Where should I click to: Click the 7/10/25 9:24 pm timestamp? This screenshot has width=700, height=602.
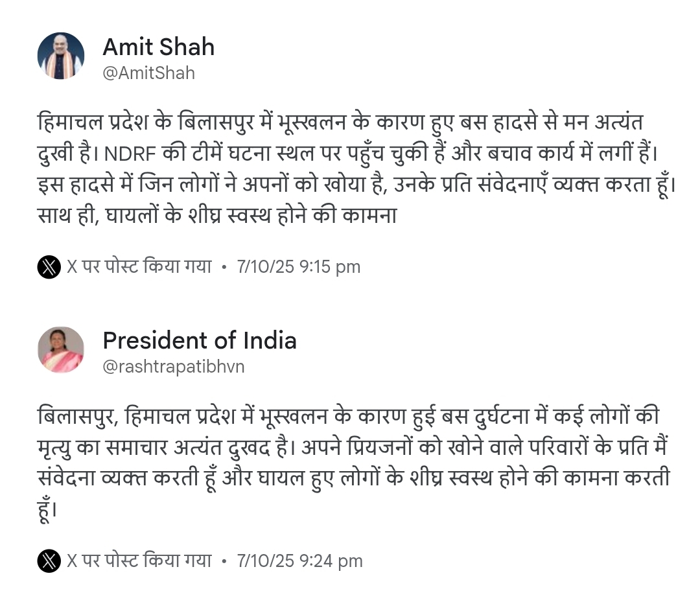[300, 561]
